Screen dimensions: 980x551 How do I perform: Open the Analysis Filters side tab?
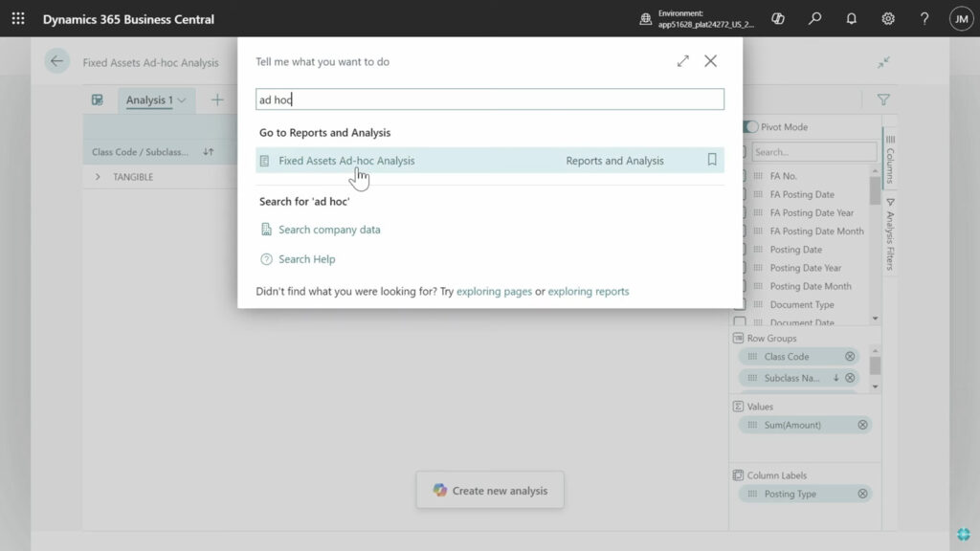click(890, 233)
